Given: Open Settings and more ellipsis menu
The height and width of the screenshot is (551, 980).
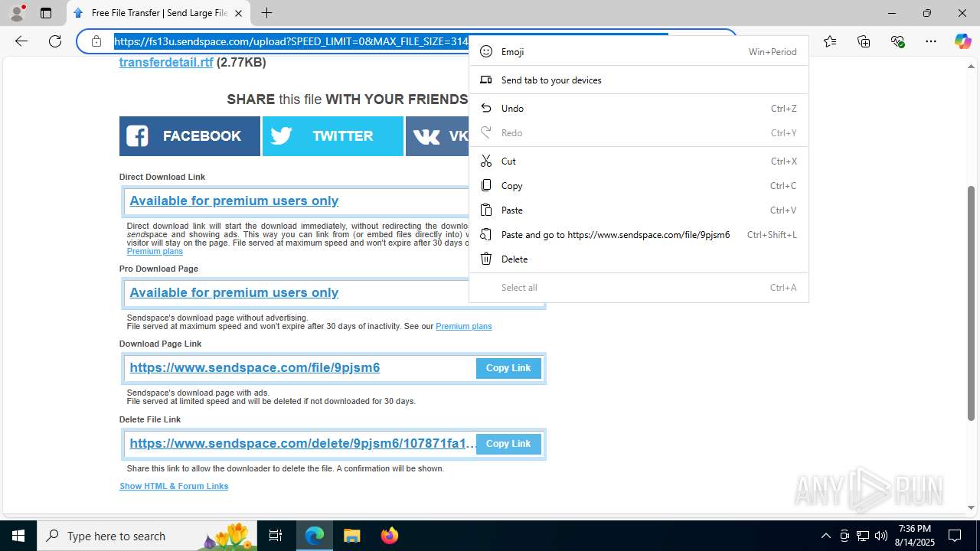Looking at the screenshot, I should tap(931, 41).
